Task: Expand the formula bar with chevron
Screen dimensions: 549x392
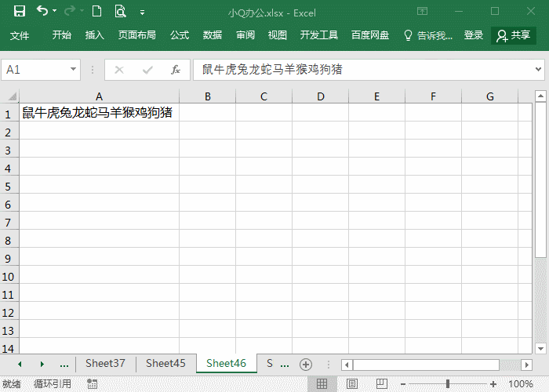Action: coord(539,70)
